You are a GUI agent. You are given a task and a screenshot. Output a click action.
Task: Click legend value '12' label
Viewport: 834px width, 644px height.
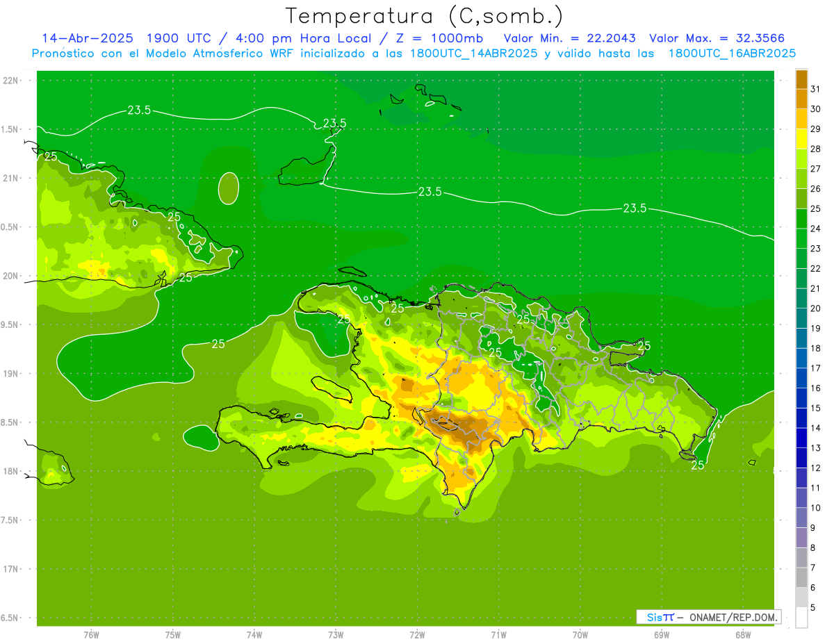(x=815, y=468)
